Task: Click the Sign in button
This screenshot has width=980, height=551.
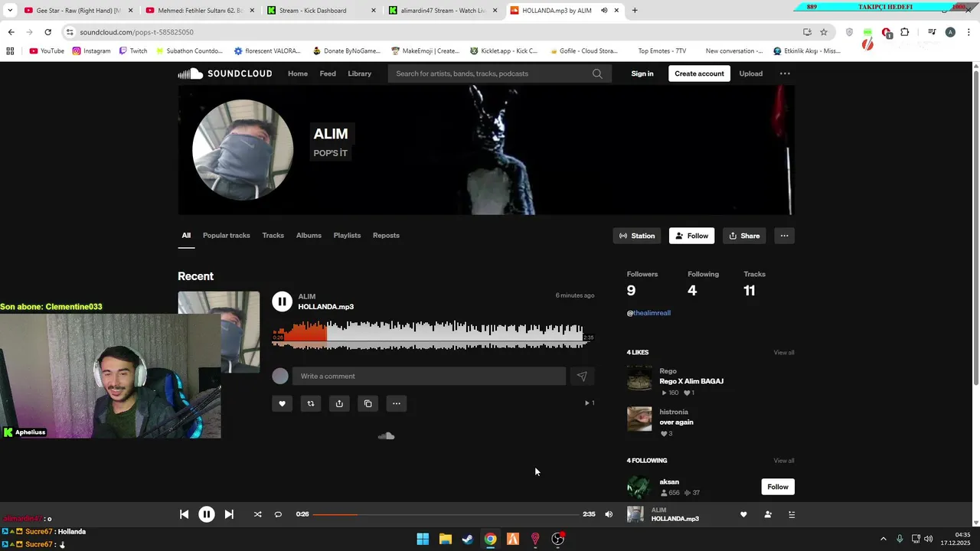Action: coord(642,73)
